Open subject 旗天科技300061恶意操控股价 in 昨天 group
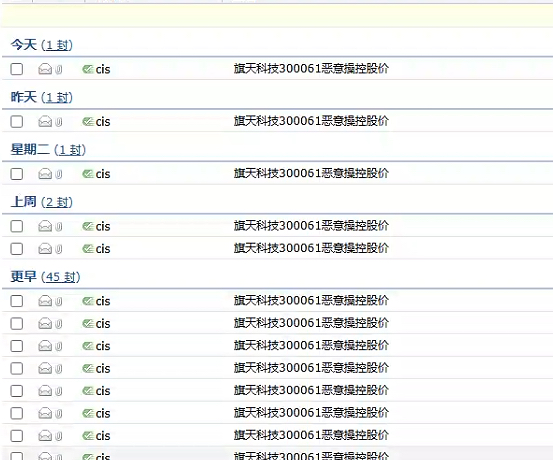Viewport: 553px width, 460px height. 311,121
